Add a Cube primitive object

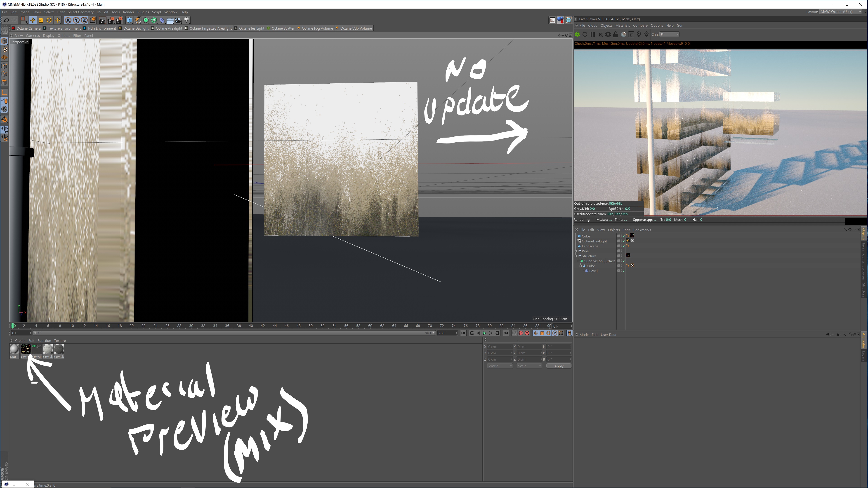pyautogui.click(x=129, y=20)
